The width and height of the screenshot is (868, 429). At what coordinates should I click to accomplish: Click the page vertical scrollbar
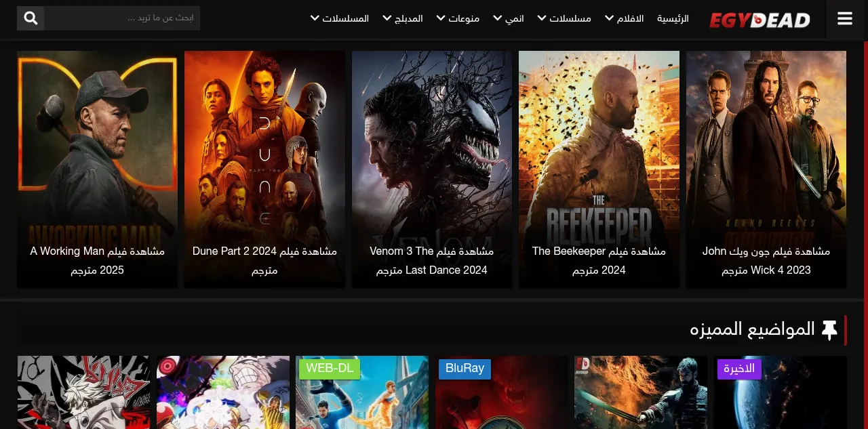(x=865, y=234)
